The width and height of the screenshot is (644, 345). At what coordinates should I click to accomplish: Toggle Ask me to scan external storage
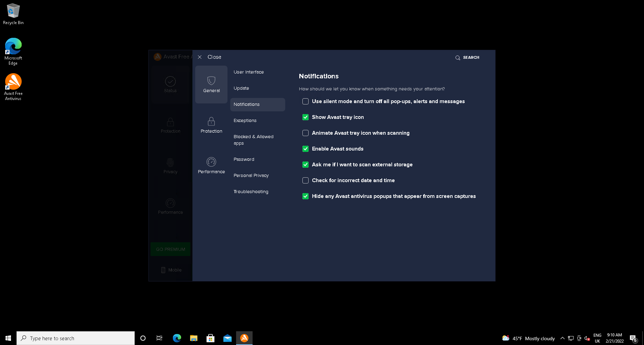pos(306,165)
